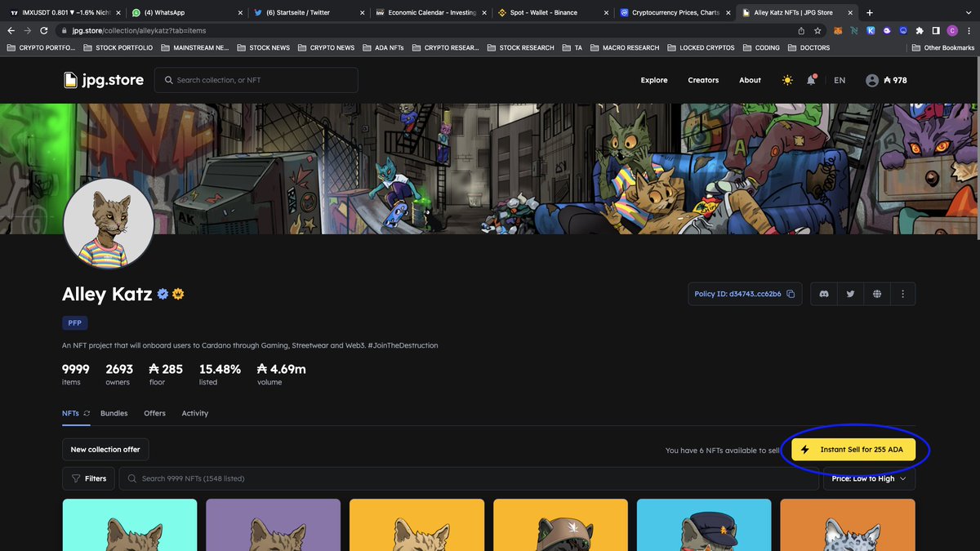Open the blue K extension
980x551 pixels.
871,30
